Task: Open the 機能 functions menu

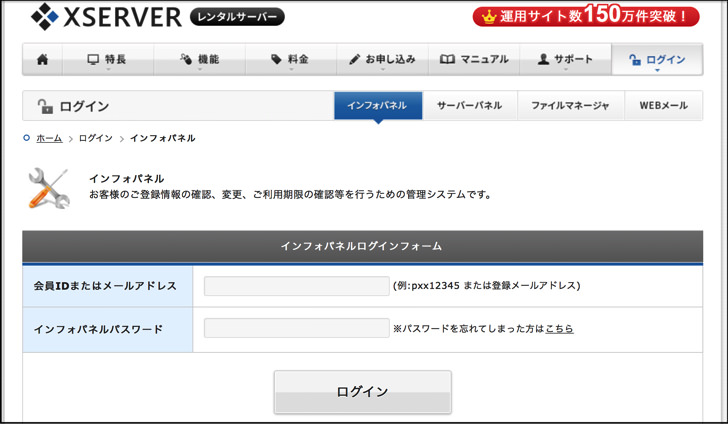Action: point(200,59)
